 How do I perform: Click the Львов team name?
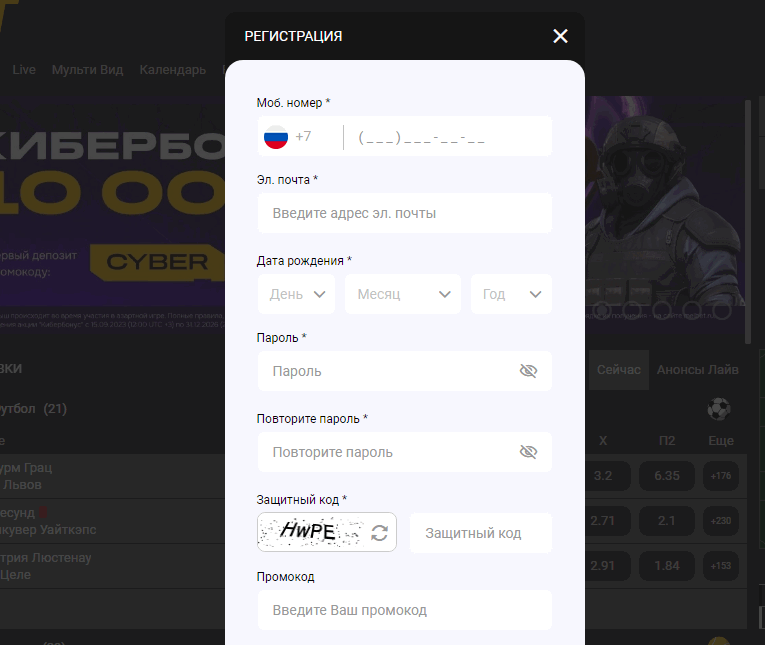coord(22,484)
